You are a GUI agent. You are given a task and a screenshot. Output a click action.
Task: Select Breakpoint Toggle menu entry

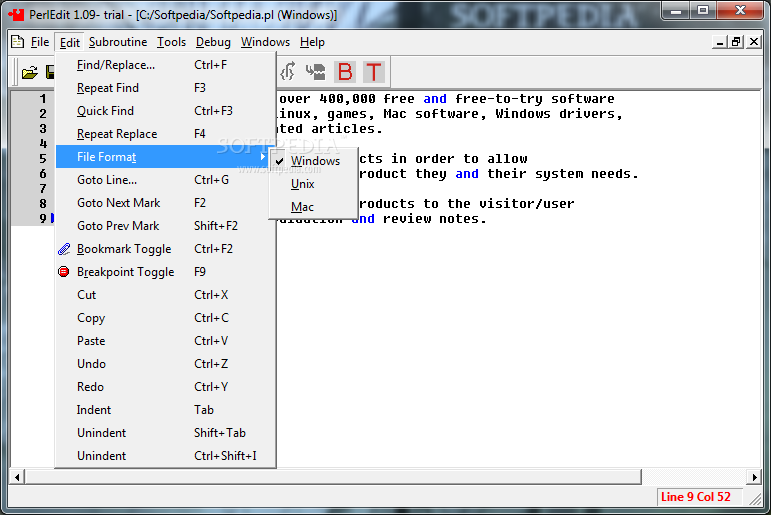[x=165, y=272]
